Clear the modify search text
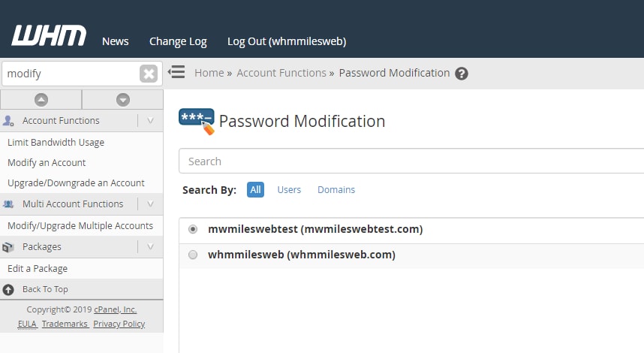The height and width of the screenshot is (353, 644). (x=149, y=74)
